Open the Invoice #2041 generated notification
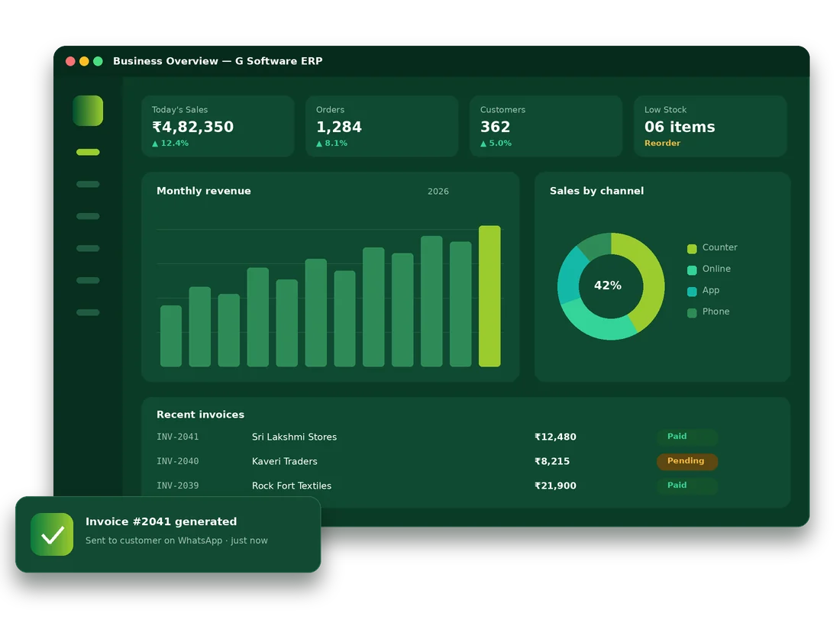 (168, 534)
